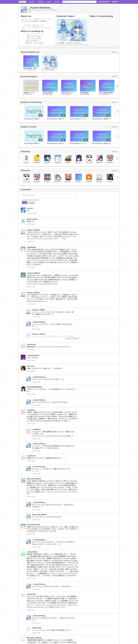Click the 'You have 500 characters left.' text

pos(30,200)
